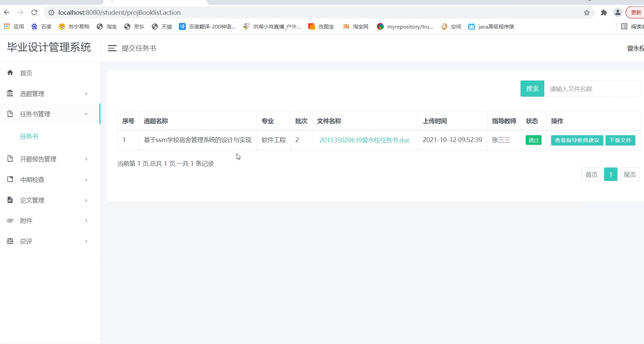Reload the current page

pyautogui.click(x=34, y=13)
